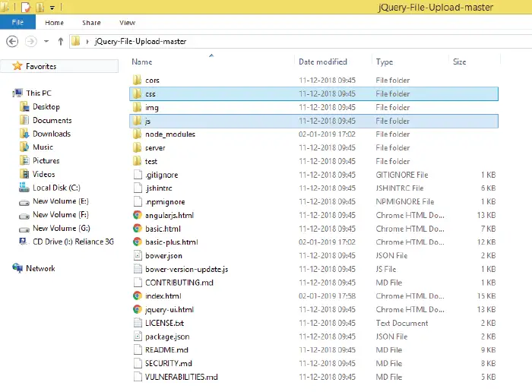Select the .npmignore file
The width and height of the screenshot is (532, 392).
point(165,202)
